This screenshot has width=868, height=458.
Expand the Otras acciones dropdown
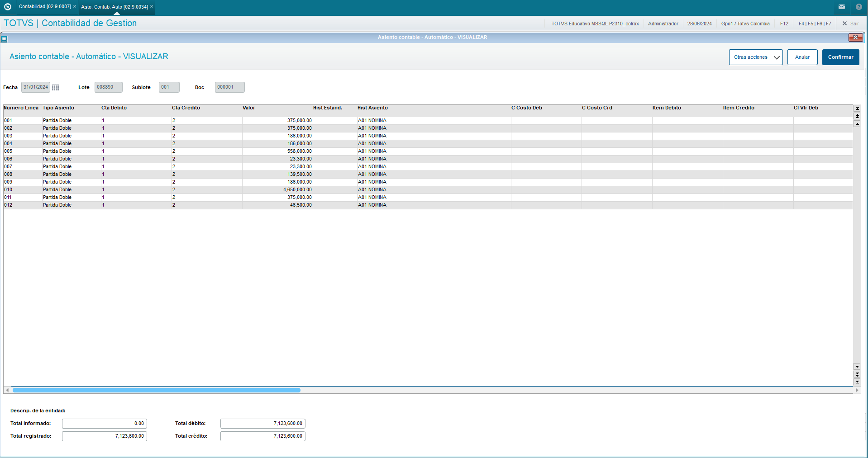tap(755, 57)
